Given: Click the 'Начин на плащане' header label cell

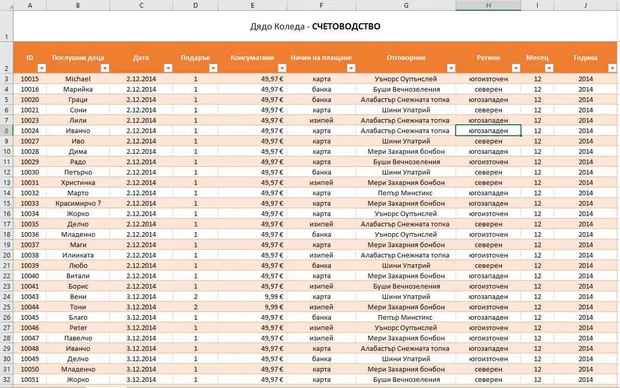Looking at the screenshot, I should tap(321, 57).
